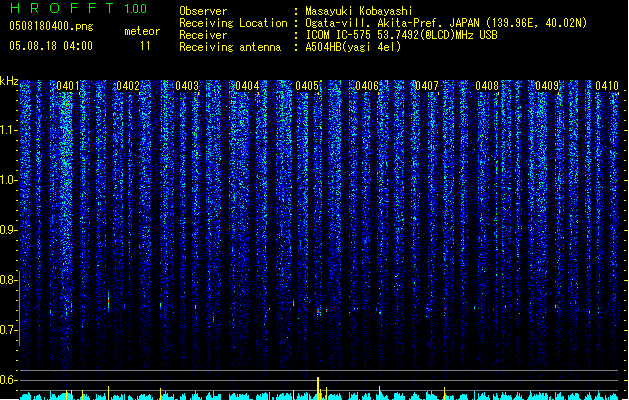Click the tallest yellow signal spike at 0405

coord(318,388)
